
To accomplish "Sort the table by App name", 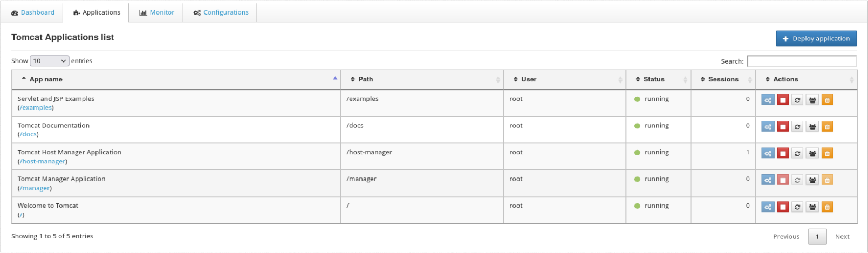I will [46, 79].
